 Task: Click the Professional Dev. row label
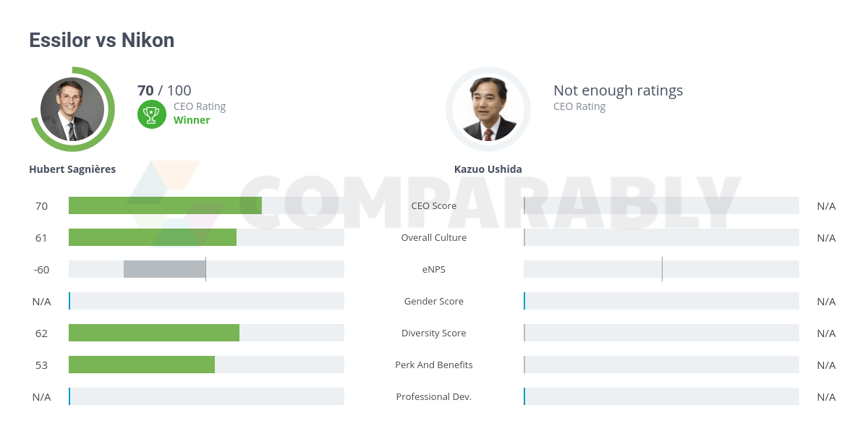click(x=433, y=396)
